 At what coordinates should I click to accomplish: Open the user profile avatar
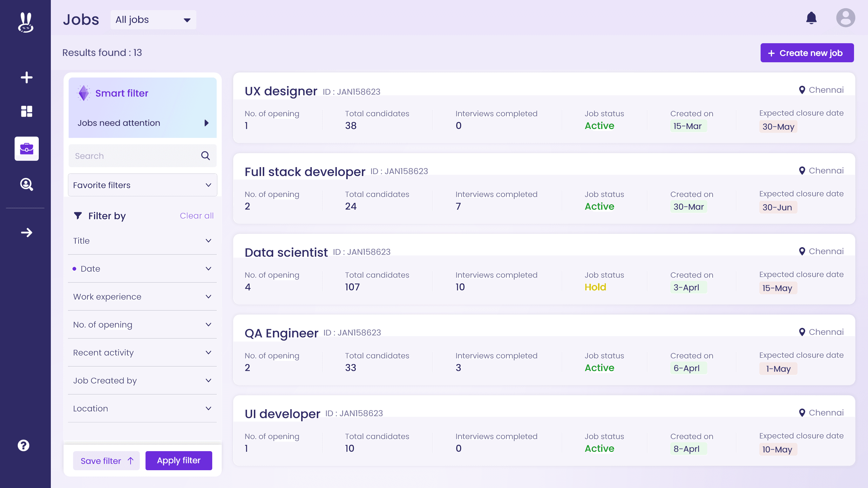coord(845,18)
